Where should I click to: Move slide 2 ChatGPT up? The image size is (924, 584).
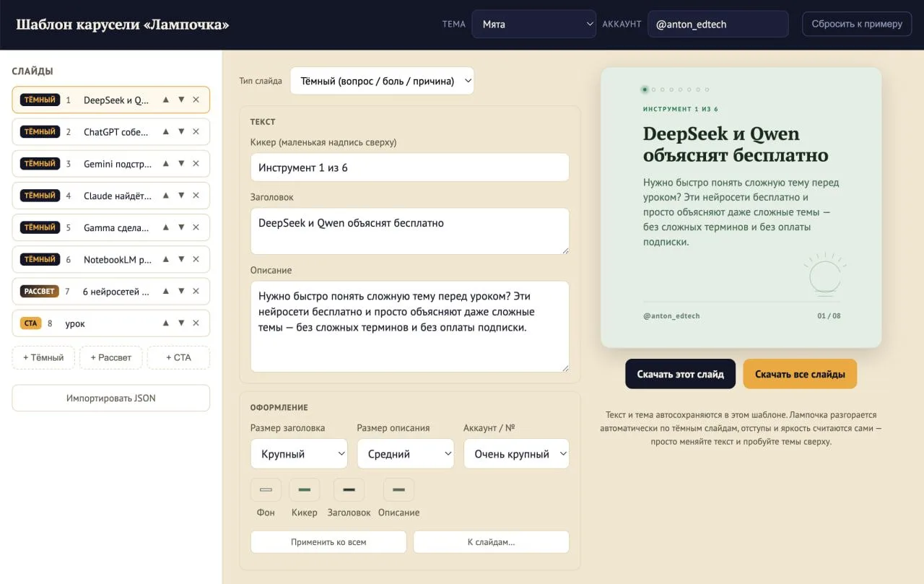point(166,131)
